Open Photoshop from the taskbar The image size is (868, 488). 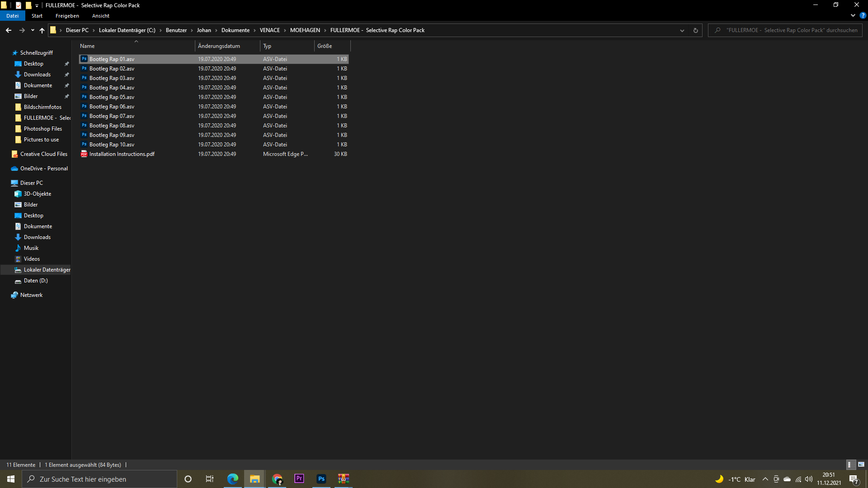[x=321, y=479]
